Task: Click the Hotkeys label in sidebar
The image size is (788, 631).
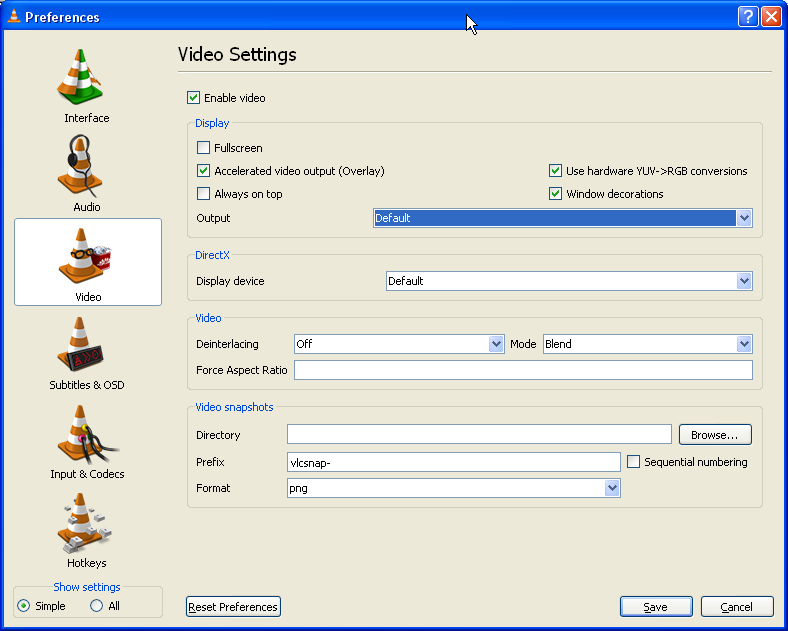Action: pyautogui.click(x=86, y=563)
